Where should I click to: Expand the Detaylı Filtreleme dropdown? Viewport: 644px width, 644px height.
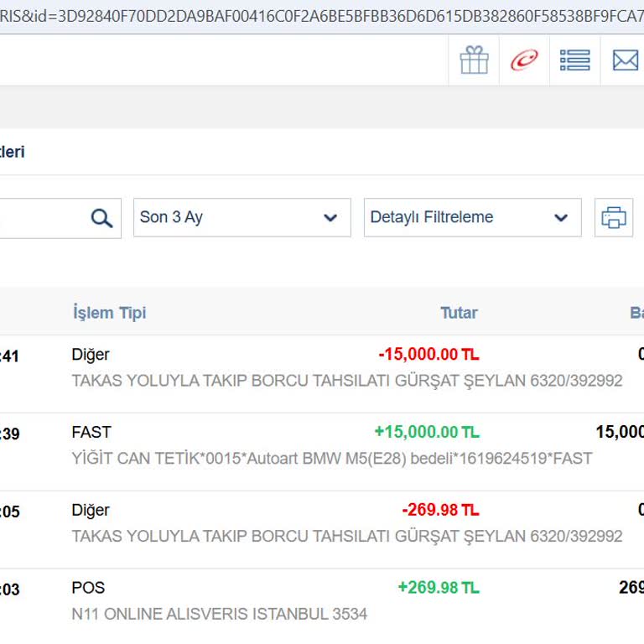tap(472, 218)
